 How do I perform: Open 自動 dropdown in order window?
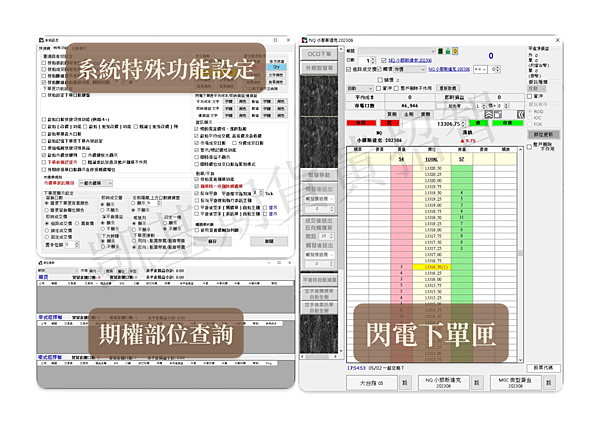(359, 88)
